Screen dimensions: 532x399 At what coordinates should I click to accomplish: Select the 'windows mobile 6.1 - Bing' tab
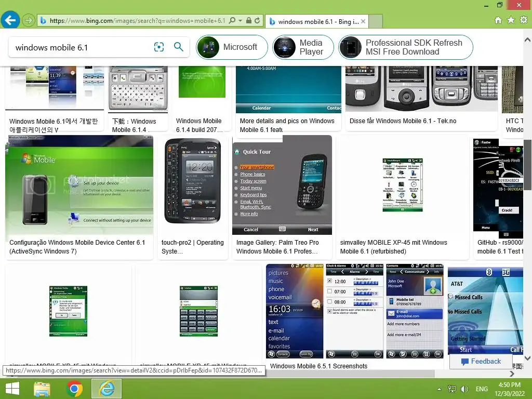pyautogui.click(x=317, y=21)
